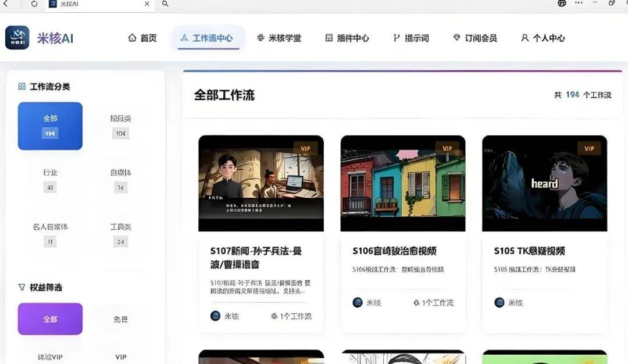Click the 米核AI logo icon
628x364 pixels.
coord(17,38)
